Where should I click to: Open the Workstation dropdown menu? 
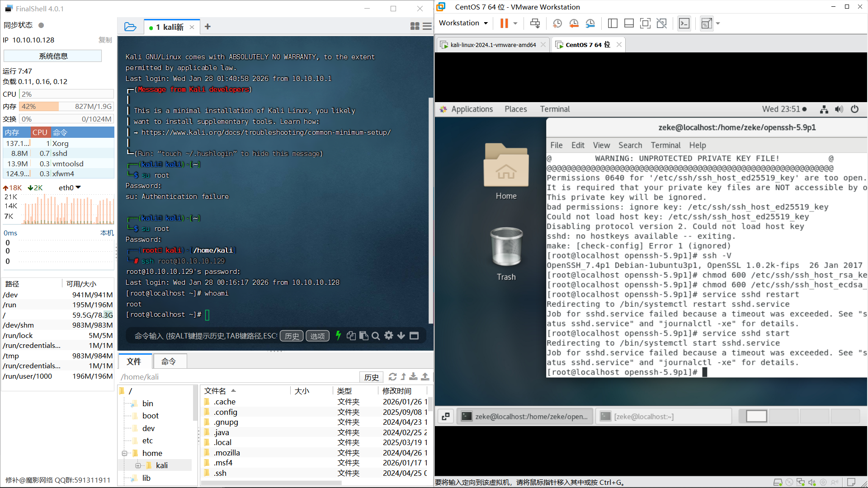click(463, 23)
